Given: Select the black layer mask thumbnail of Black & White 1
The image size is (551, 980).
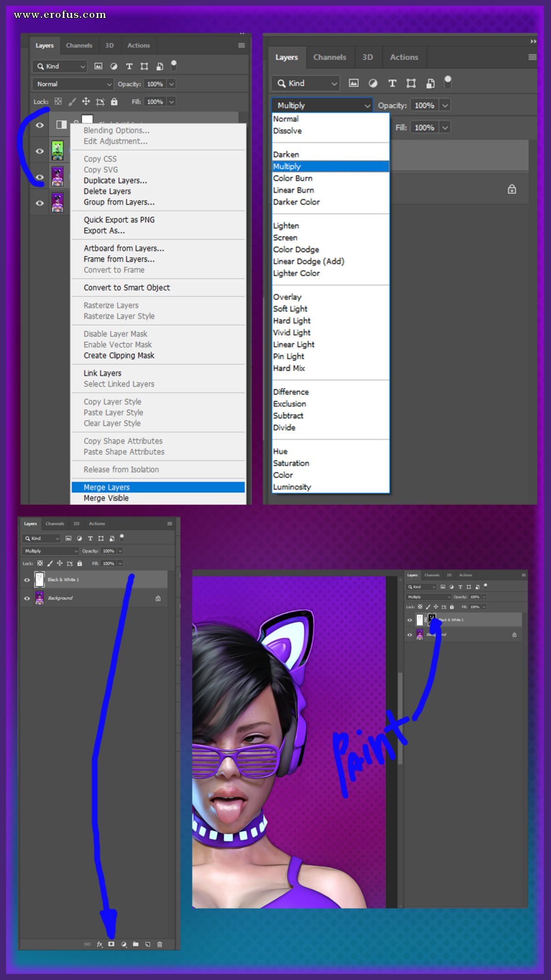Looking at the screenshot, I should point(432,619).
